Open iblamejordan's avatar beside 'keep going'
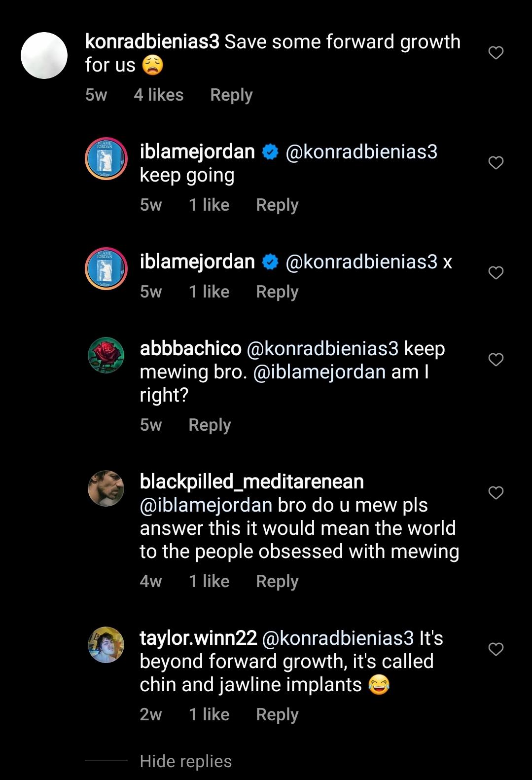This screenshot has width=532, height=780. click(x=106, y=158)
